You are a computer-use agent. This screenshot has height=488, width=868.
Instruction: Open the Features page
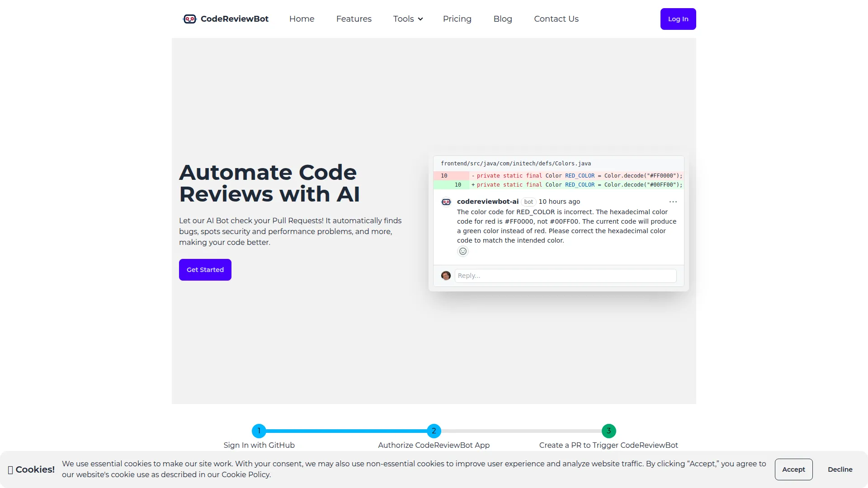354,19
